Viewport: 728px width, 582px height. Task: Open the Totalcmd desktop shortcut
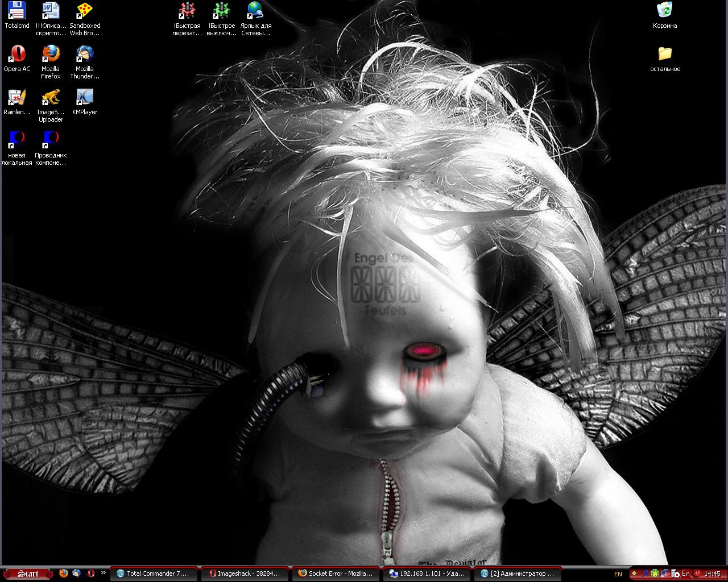click(x=16, y=11)
